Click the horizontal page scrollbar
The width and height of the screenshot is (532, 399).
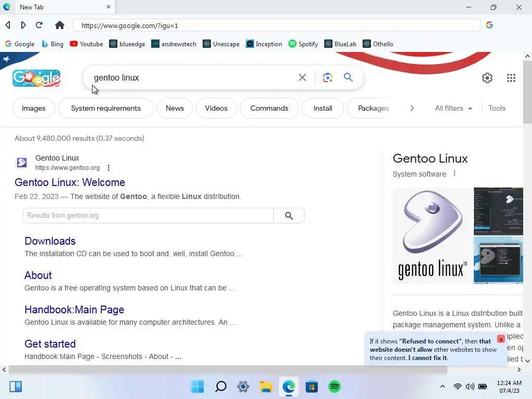[x=228, y=369]
